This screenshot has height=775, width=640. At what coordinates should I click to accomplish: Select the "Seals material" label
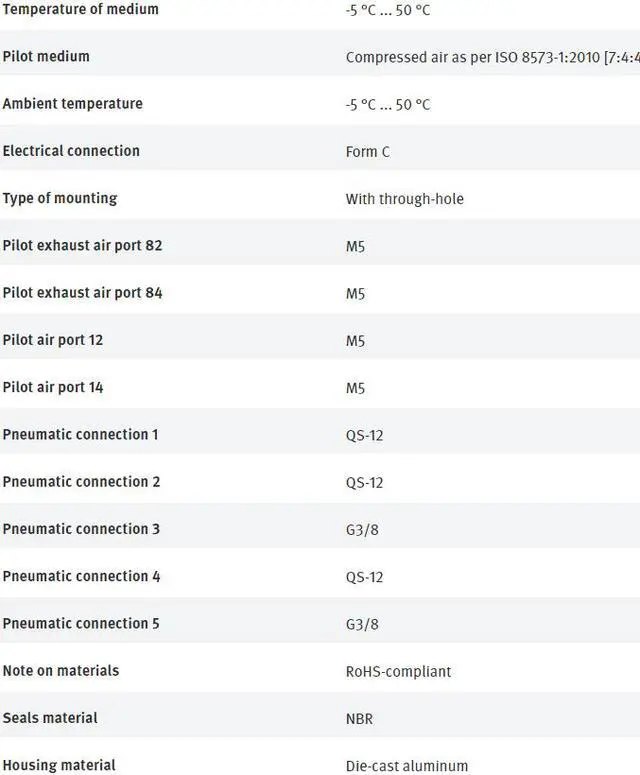click(50, 717)
